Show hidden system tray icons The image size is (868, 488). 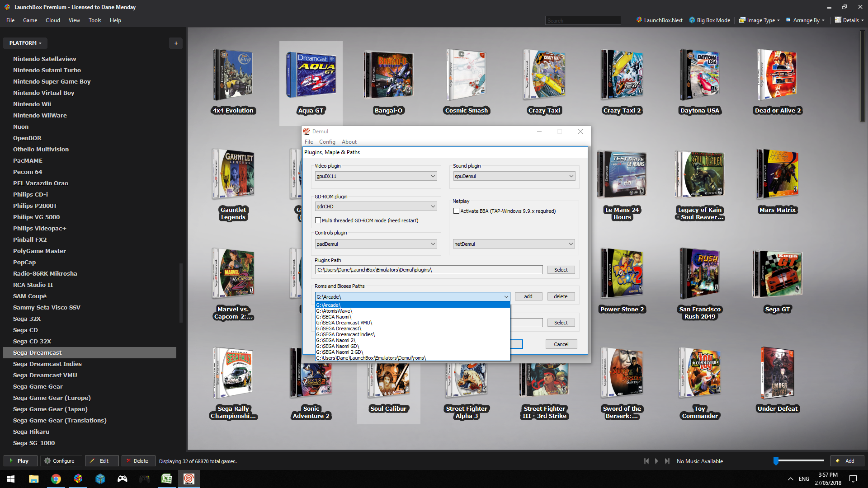(x=790, y=479)
